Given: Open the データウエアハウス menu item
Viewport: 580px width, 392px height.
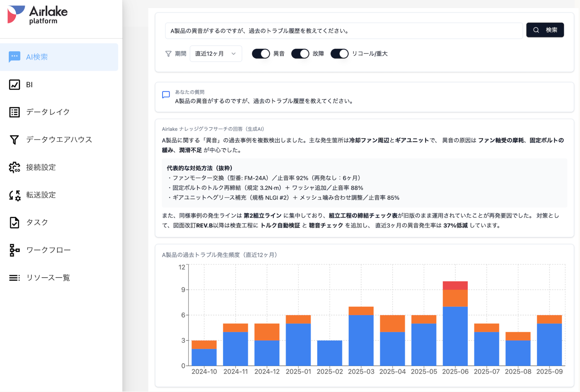Looking at the screenshot, I should pos(59,140).
